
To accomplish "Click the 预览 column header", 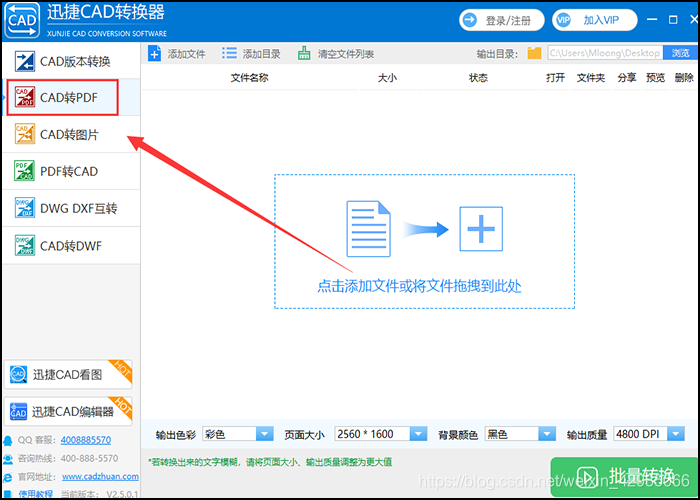I will click(x=655, y=78).
